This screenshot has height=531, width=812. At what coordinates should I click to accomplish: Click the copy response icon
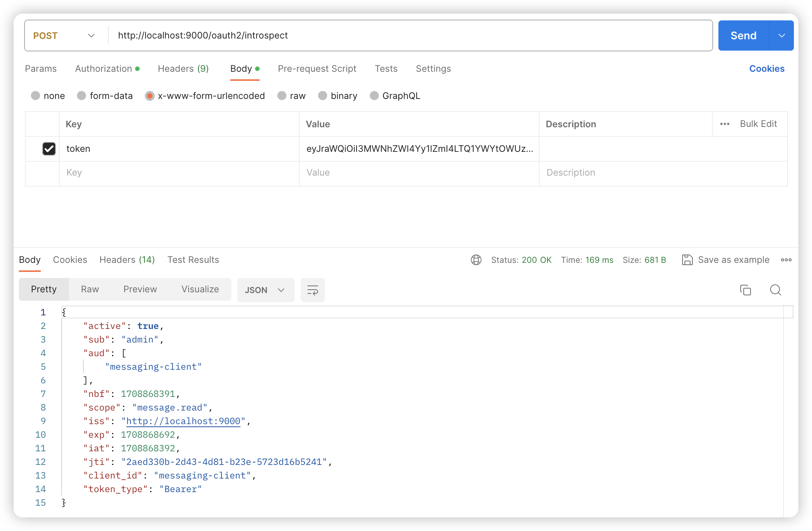point(745,290)
